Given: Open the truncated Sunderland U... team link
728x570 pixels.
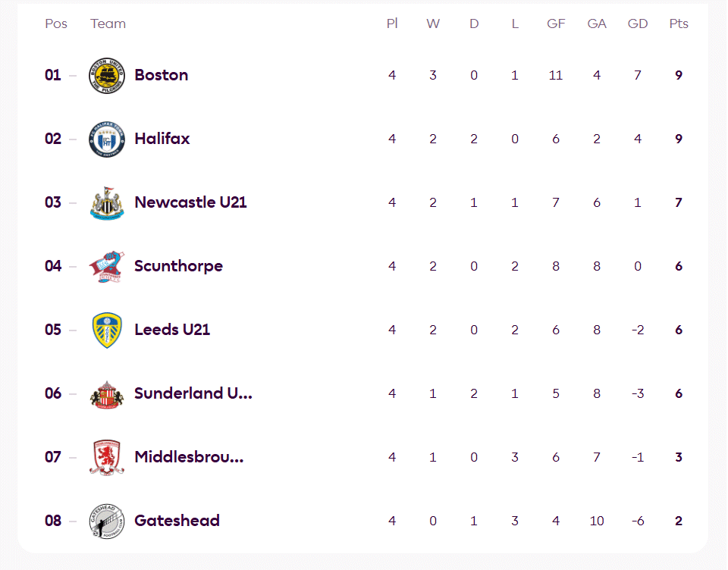Looking at the screenshot, I should point(193,393).
